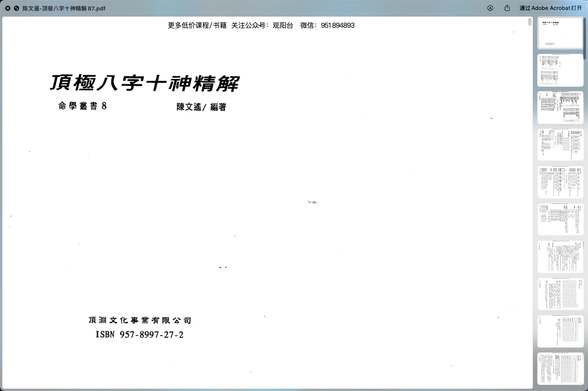Enter full screen using the title bar icon
Screen dimensions: 588x391
(x=16, y=8)
